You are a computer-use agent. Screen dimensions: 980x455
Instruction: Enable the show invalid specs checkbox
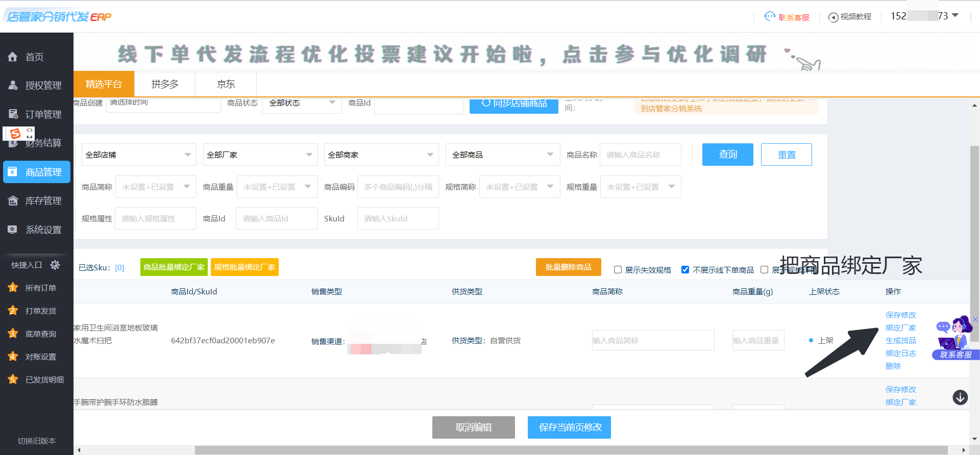618,270
